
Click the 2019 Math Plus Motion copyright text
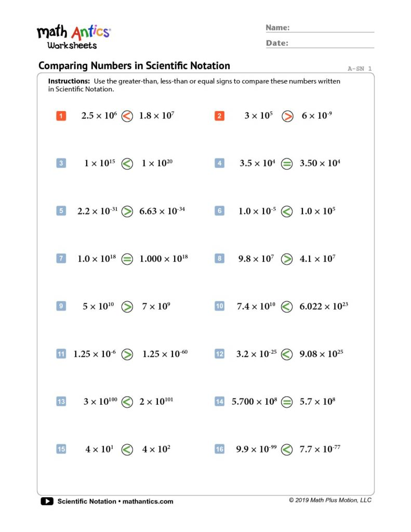click(330, 500)
